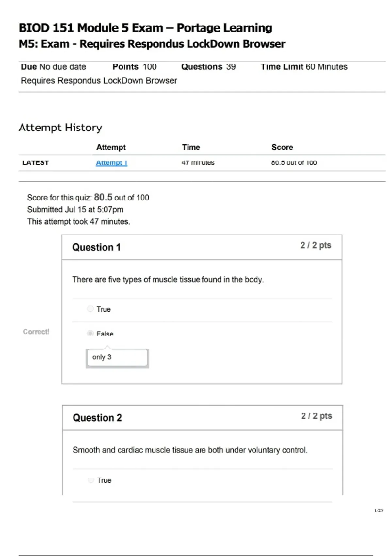Click the Time column header
This screenshot has width=392, height=556.
point(191,147)
